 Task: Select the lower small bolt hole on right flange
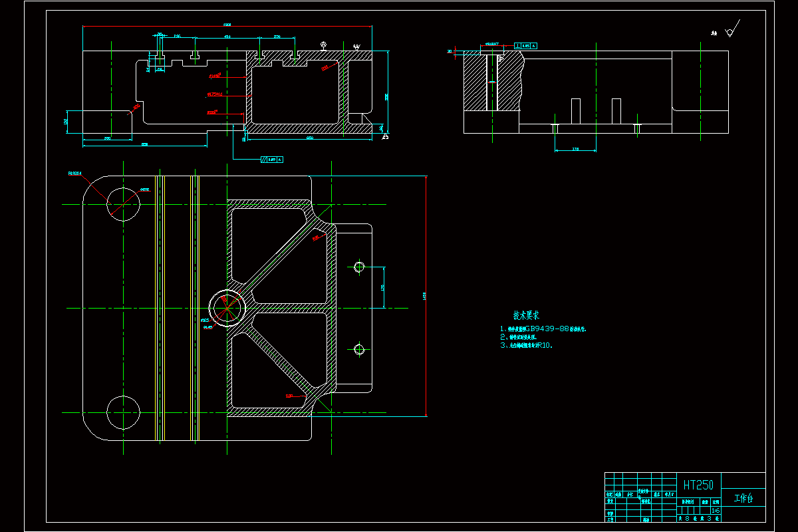[360, 348]
